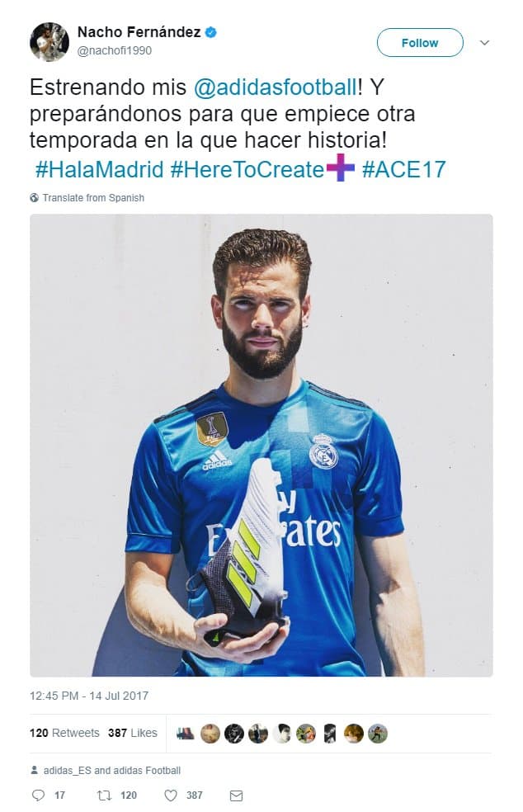Send tweet via direct message envelope icon

click(x=236, y=795)
